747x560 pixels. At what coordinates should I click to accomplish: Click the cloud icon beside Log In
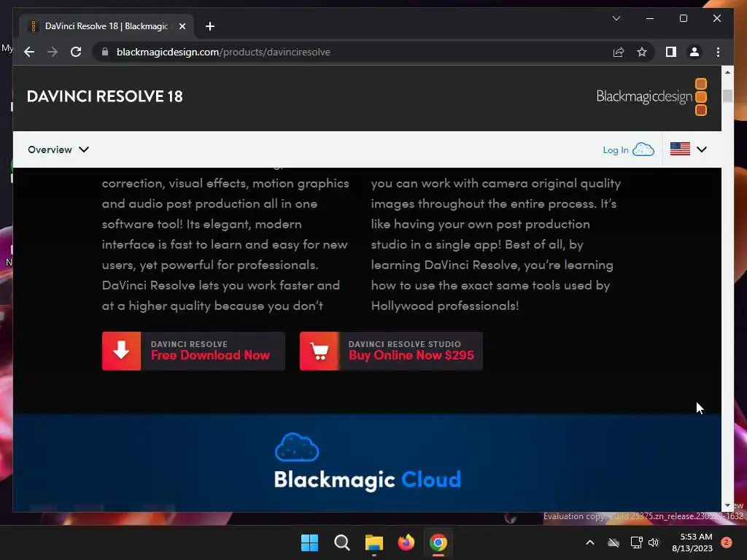coord(643,149)
